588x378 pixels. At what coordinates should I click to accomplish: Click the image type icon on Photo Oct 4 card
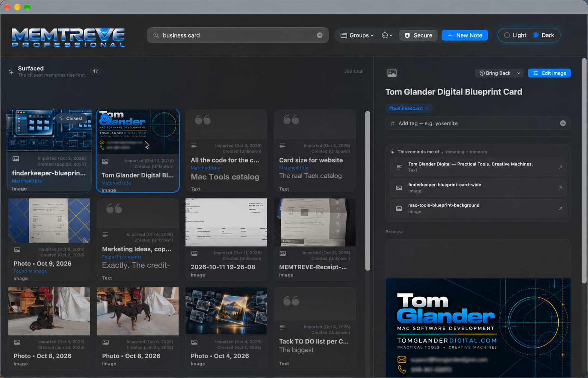pyautogui.click(x=194, y=342)
